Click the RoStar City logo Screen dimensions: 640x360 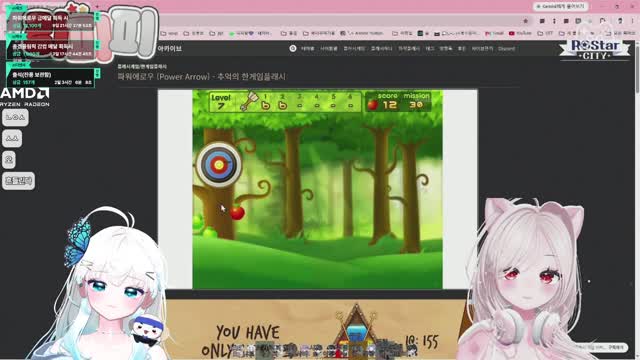tap(595, 50)
